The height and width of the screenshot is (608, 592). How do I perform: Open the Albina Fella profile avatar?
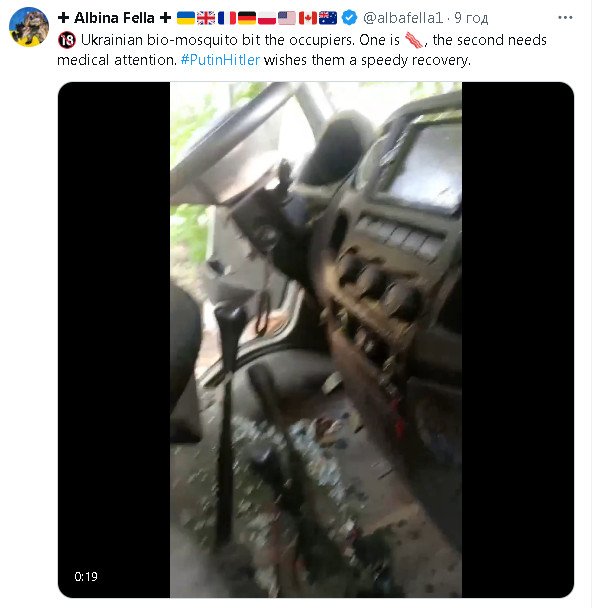click(29, 27)
